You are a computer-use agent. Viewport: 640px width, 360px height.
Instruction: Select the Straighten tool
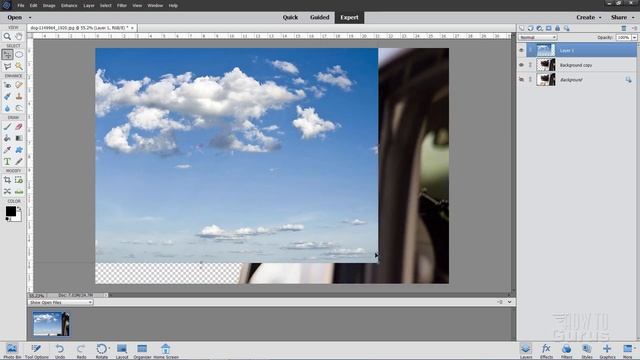click(x=19, y=191)
